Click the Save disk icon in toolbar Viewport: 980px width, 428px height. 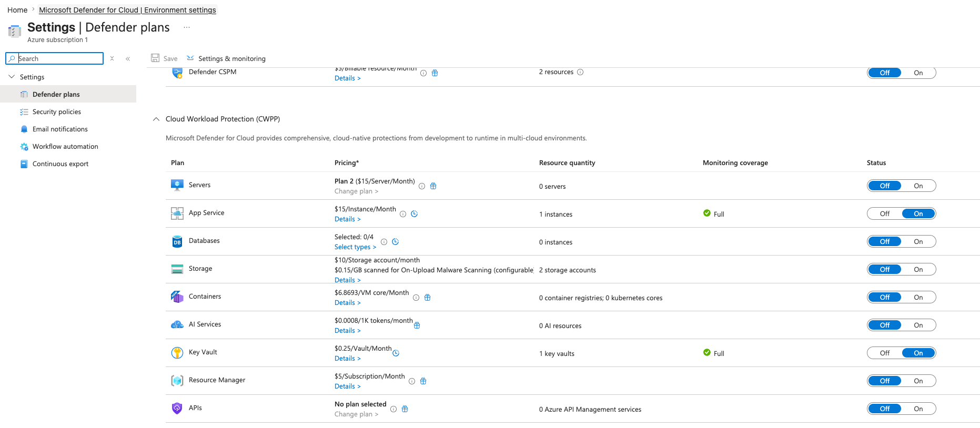pyautogui.click(x=155, y=58)
